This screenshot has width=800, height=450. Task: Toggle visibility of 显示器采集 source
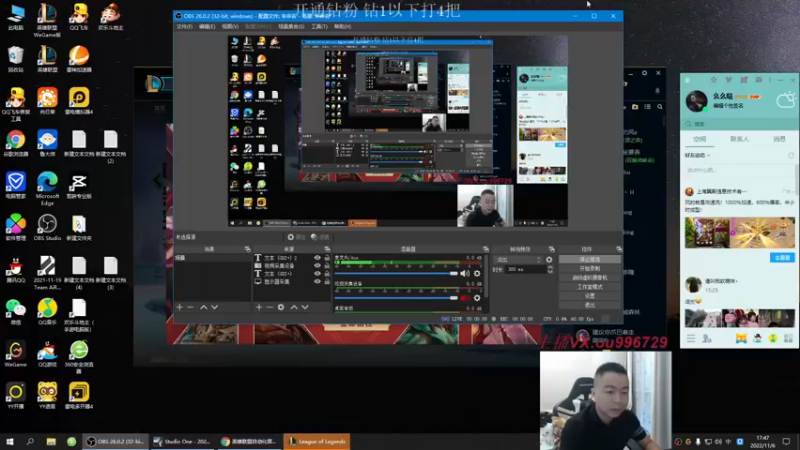317,282
